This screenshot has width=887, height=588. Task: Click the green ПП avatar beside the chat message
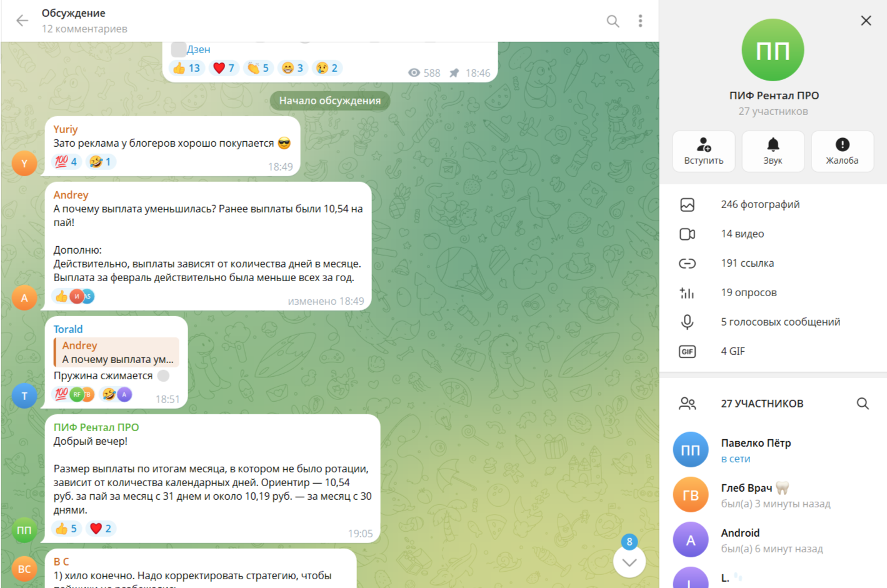(x=24, y=531)
